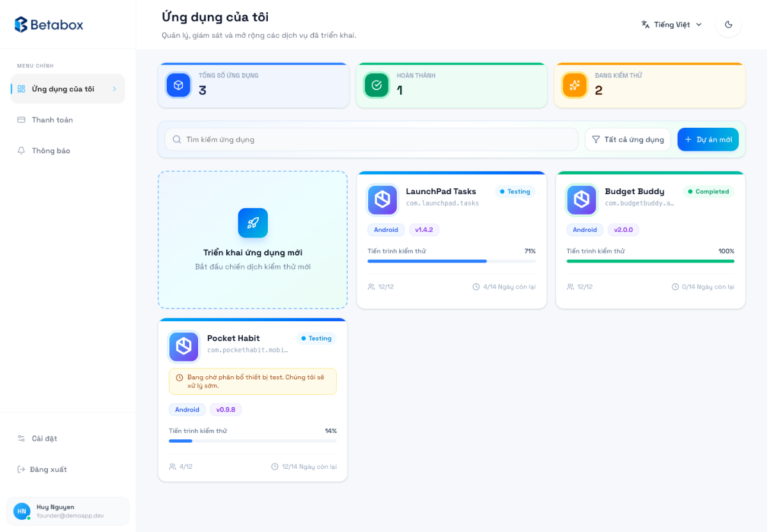
Task: Click testers icon on Budget Buddy card
Action: coord(571,287)
